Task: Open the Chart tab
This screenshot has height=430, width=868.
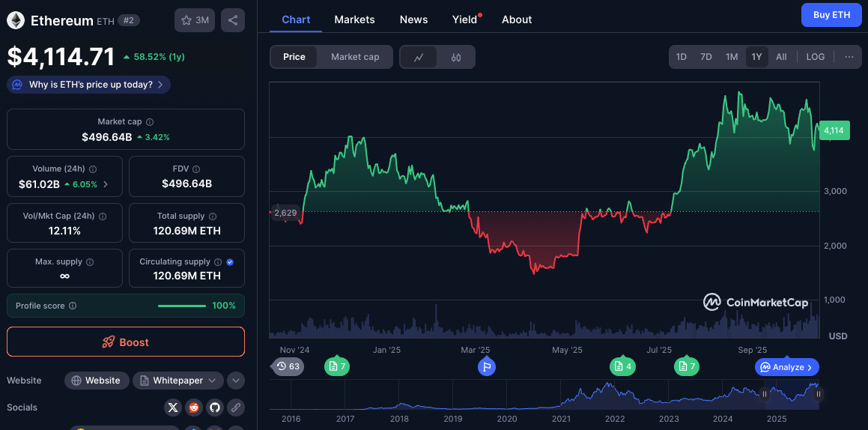Action: [x=296, y=19]
